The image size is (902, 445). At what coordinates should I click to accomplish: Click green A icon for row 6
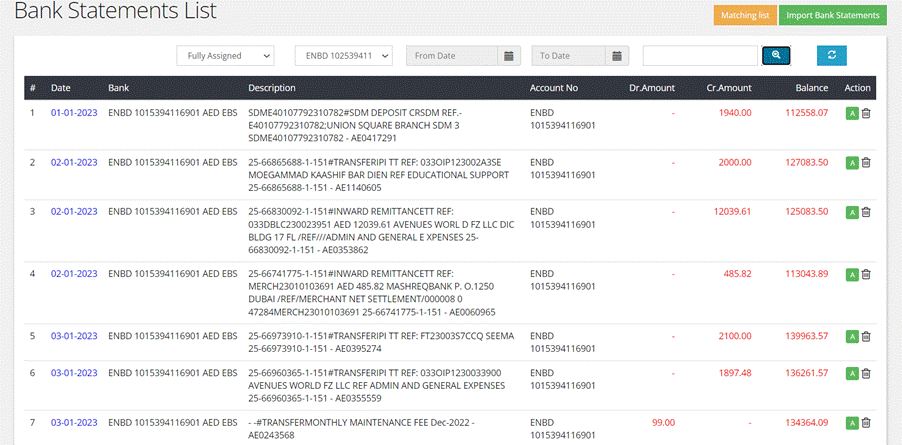852,373
